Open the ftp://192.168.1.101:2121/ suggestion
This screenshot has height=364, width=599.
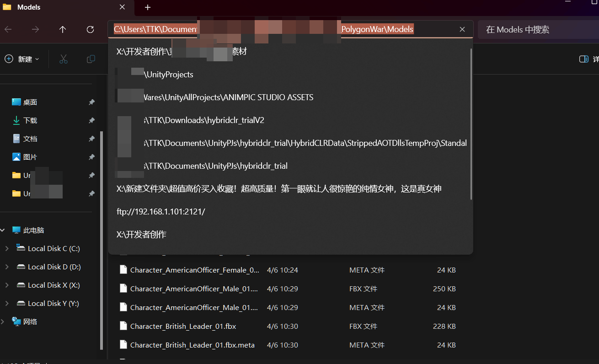[x=161, y=211]
